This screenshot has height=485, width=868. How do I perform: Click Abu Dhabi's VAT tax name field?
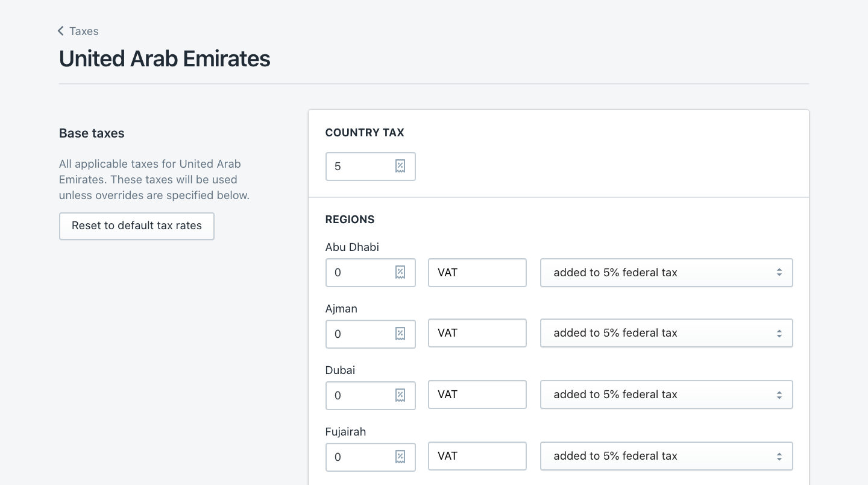[477, 273]
